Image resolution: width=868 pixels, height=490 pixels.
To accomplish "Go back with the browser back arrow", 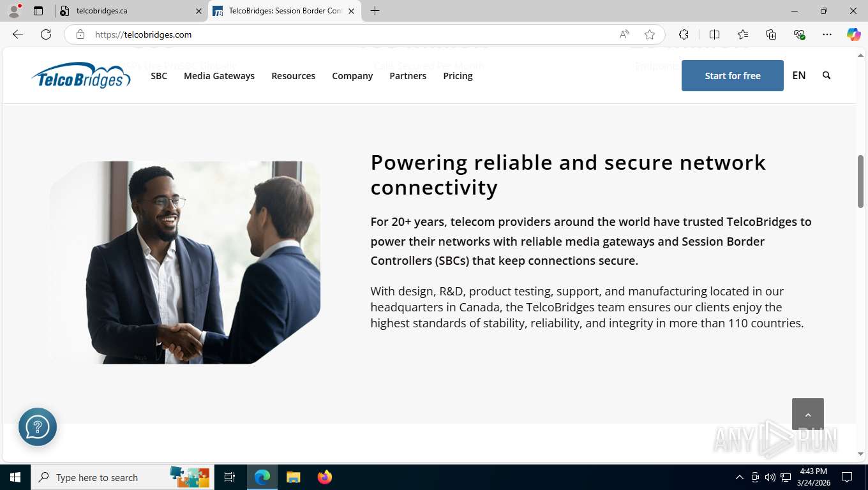I will 18,34.
